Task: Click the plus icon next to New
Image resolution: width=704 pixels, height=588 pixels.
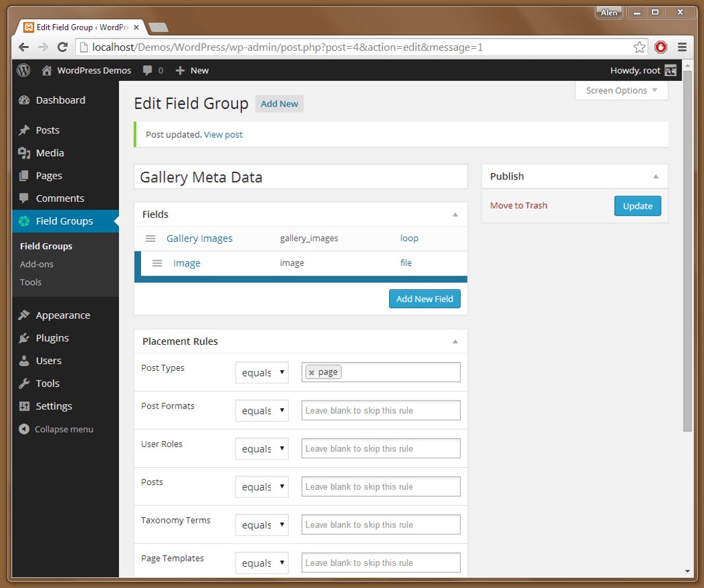Action: click(x=180, y=71)
